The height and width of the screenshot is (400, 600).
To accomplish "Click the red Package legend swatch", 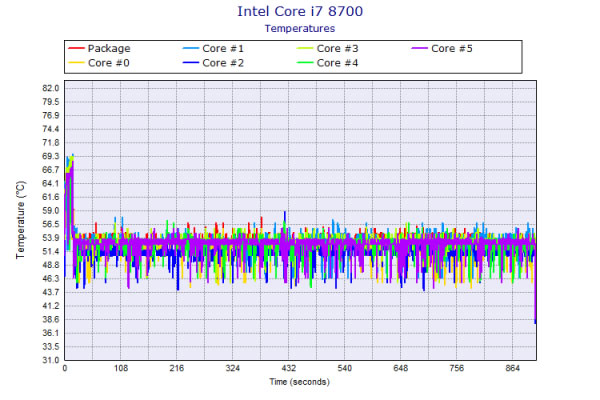I will point(76,49).
